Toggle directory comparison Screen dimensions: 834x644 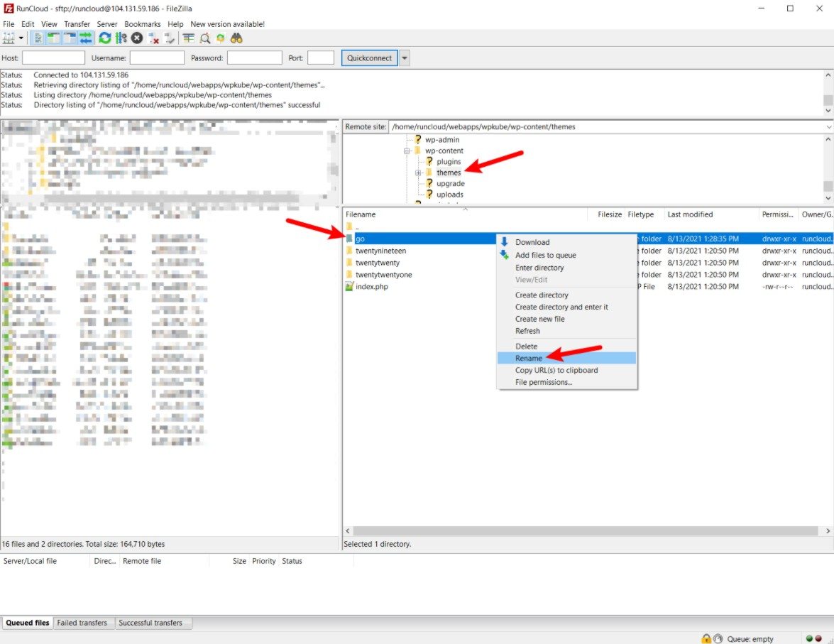tap(205, 38)
